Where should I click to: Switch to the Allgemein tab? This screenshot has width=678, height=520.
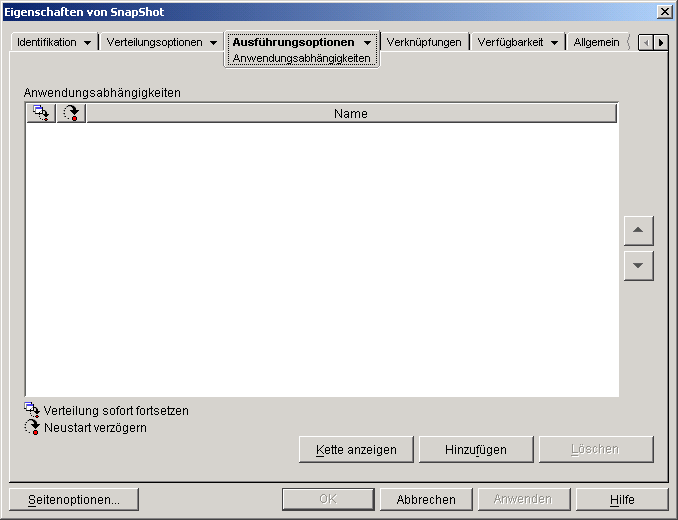pos(596,42)
